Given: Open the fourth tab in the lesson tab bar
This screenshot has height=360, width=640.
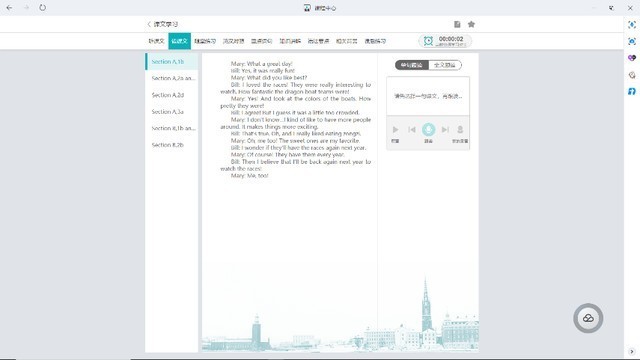Looking at the screenshot, I should (233, 41).
